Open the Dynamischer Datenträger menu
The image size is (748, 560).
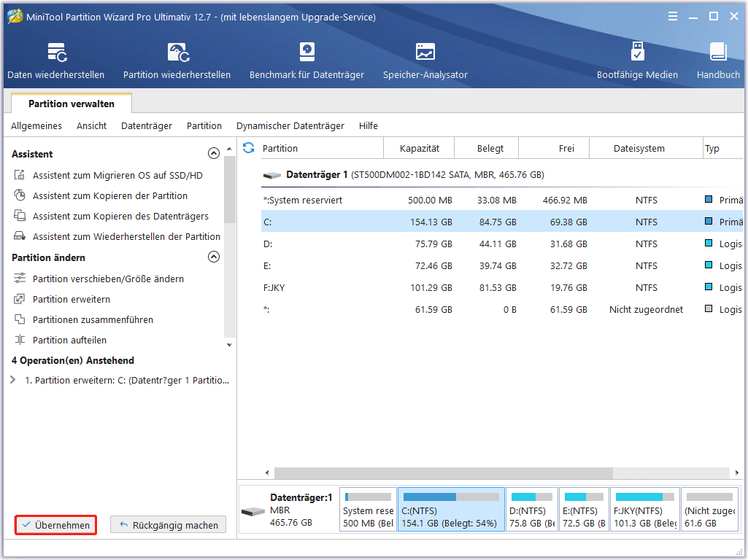click(x=290, y=126)
